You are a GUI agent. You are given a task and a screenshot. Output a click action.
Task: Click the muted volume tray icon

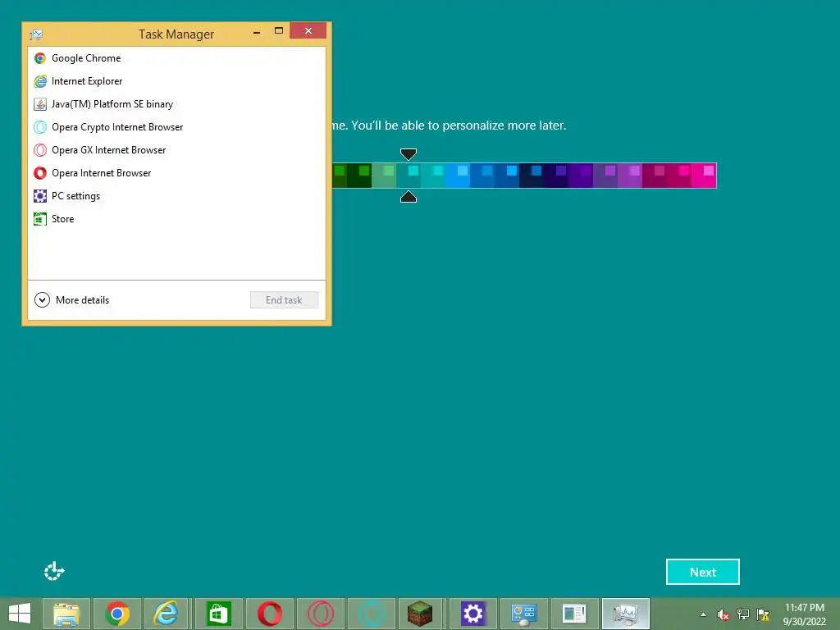tap(724, 614)
